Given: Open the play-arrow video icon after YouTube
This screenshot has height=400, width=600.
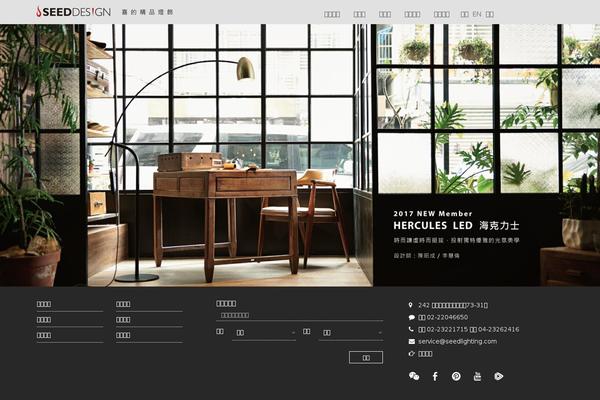Looking at the screenshot, I should (499, 376).
